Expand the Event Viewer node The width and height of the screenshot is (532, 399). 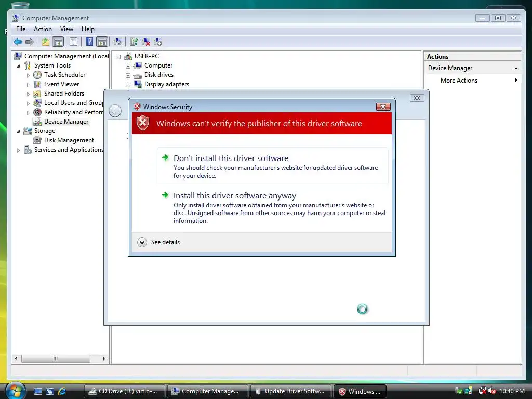point(28,85)
